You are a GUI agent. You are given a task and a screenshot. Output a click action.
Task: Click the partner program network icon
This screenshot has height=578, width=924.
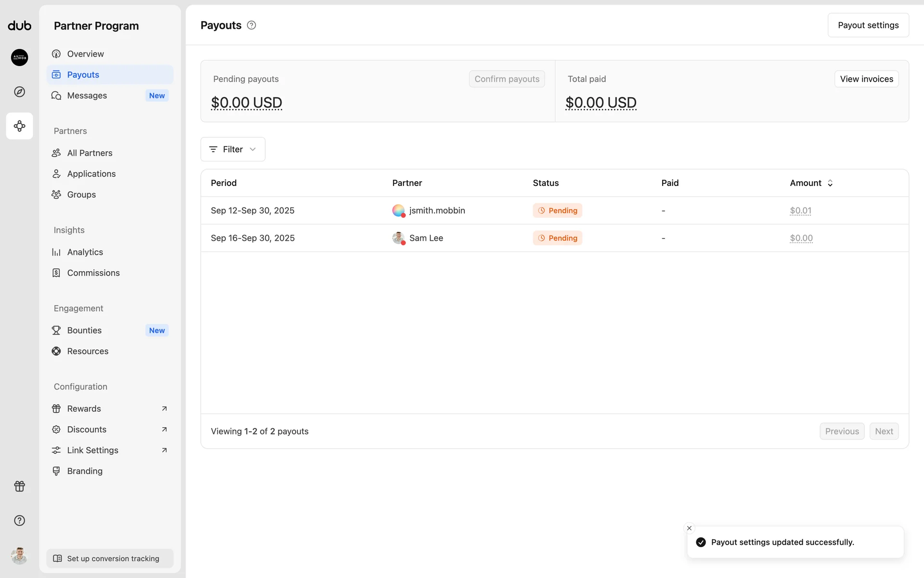tap(19, 126)
